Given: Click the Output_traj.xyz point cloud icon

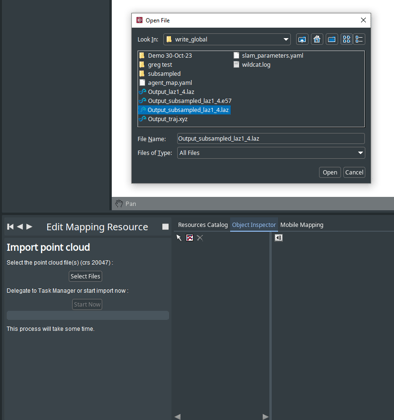Looking at the screenshot, I should [x=143, y=119].
